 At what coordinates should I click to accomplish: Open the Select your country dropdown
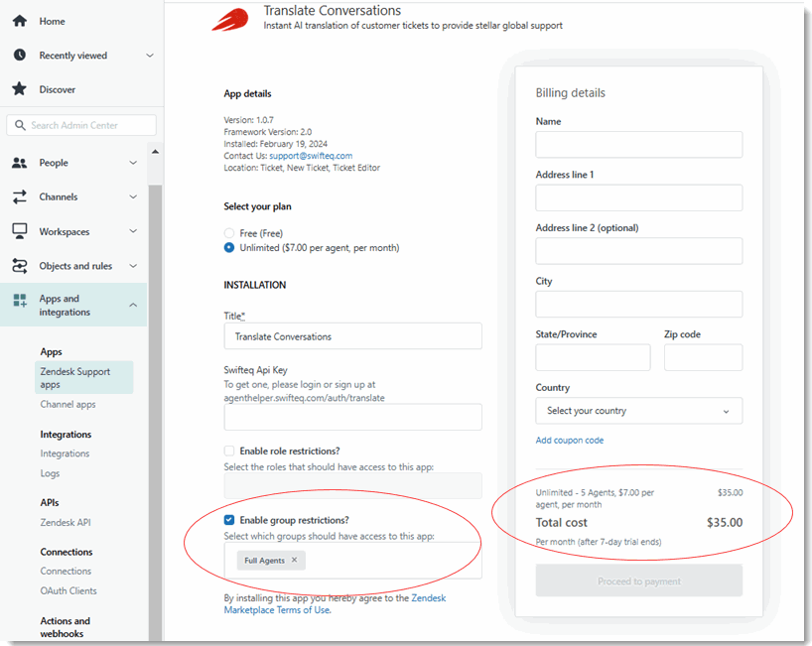pos(638,411)
